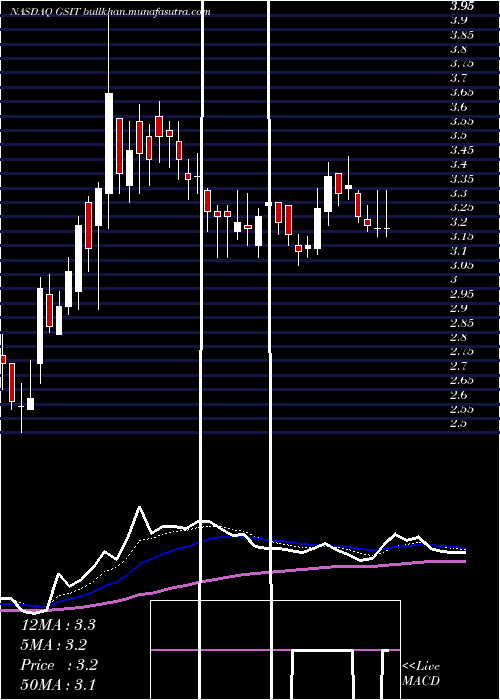The width and height of the screenshot is (500, 700).
Task: Click the Price : 3.2 readout
Action: tap(59, 665)
